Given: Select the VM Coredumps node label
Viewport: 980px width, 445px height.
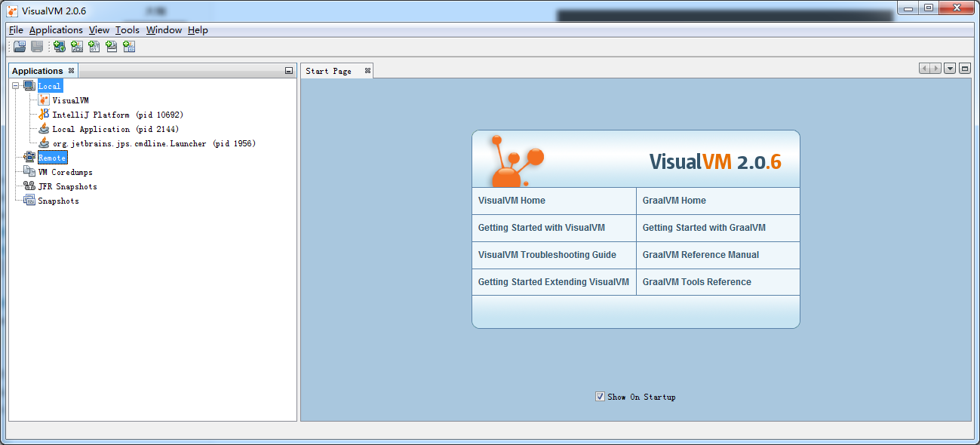Looking at the screenshot, I should point(66,172).
